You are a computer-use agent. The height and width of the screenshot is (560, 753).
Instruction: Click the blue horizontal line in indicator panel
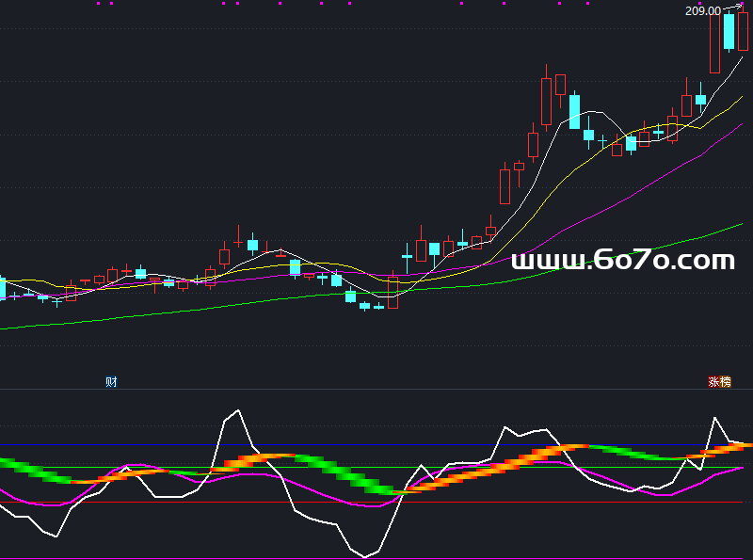[282, 444]
